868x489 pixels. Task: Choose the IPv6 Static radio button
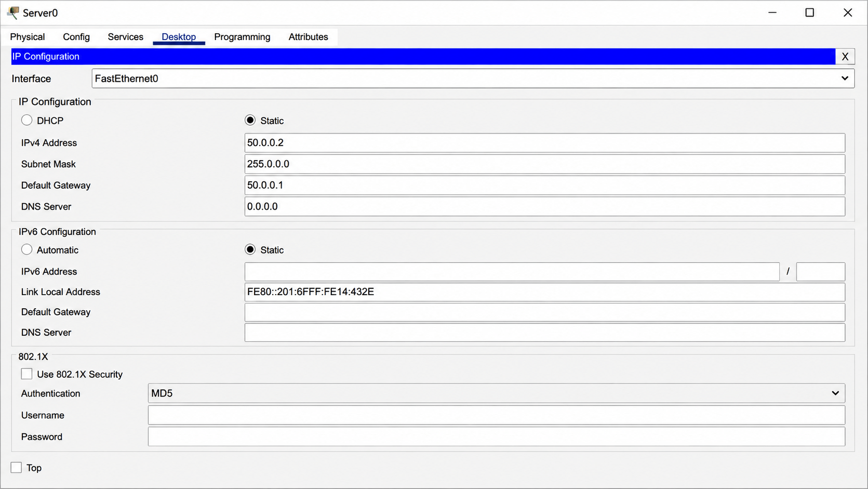pyautogui.click(x=250, y=249)
